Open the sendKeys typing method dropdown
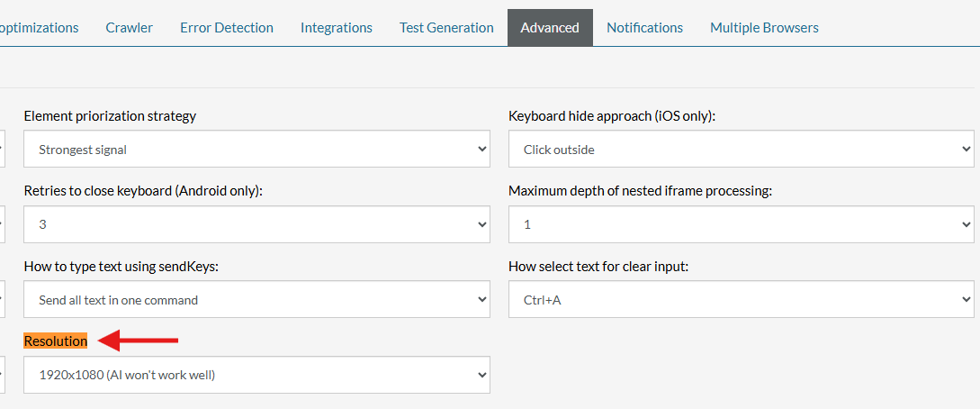The height and width of the screenshot is (409, 980). [x=256, y=299]
